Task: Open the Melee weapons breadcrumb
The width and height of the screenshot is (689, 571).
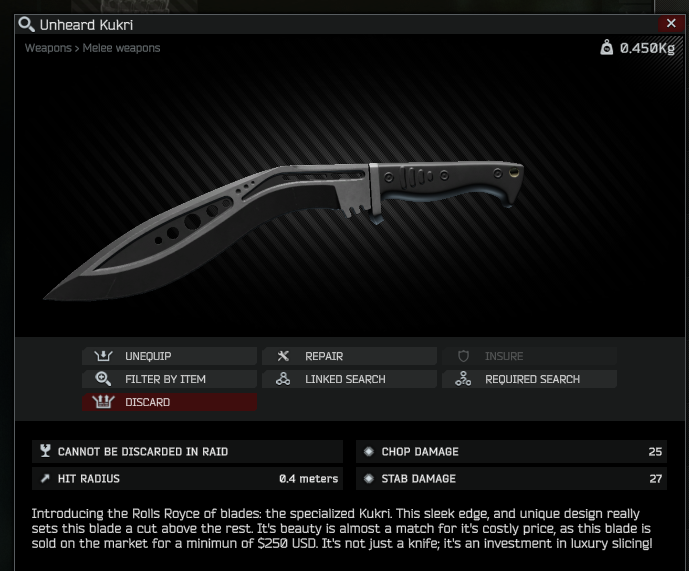Action: (x=121, y=48)
